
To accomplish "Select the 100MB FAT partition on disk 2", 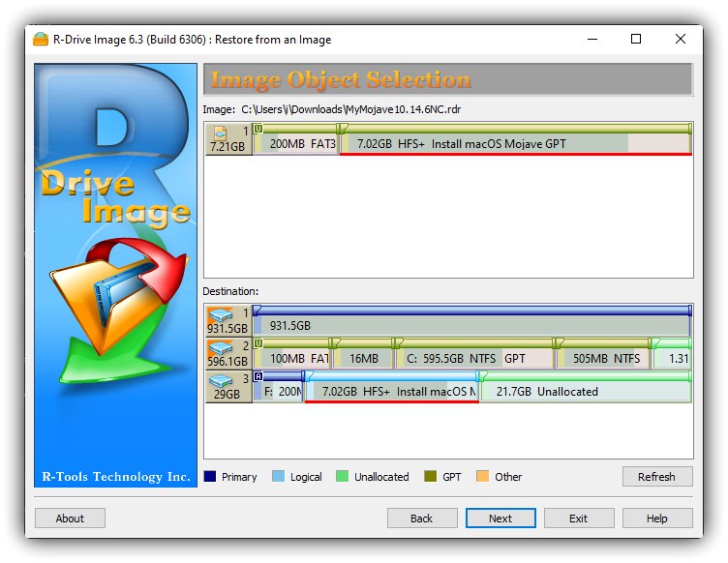I will [x=292, y=354].
